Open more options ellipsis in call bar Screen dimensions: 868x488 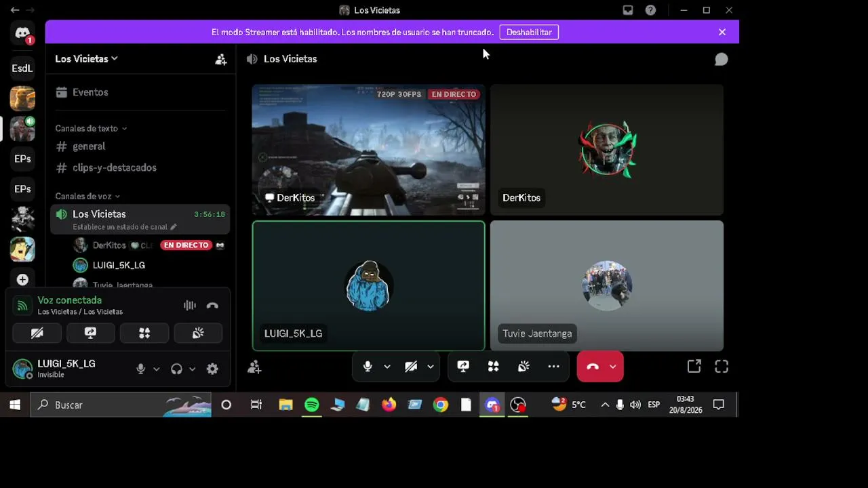(553, 367)
